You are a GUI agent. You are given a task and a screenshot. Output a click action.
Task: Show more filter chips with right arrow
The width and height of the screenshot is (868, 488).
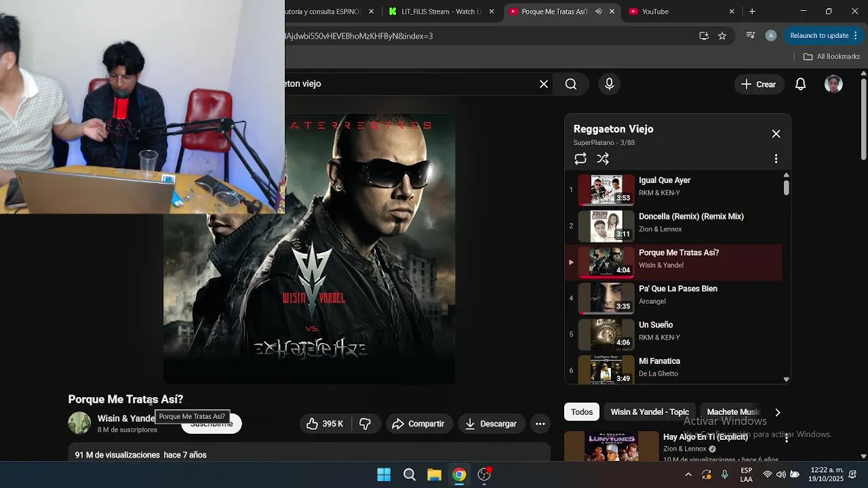[778, 412]
